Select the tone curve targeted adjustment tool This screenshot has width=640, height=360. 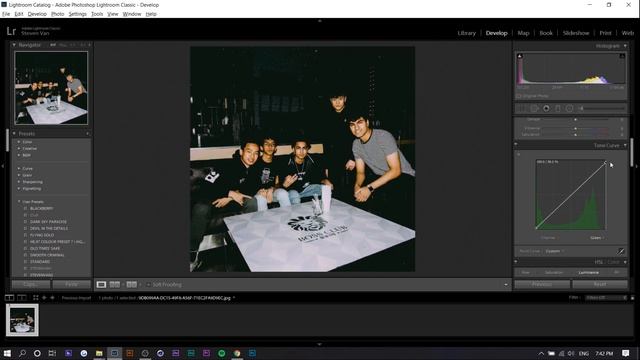tap(519, 155)
